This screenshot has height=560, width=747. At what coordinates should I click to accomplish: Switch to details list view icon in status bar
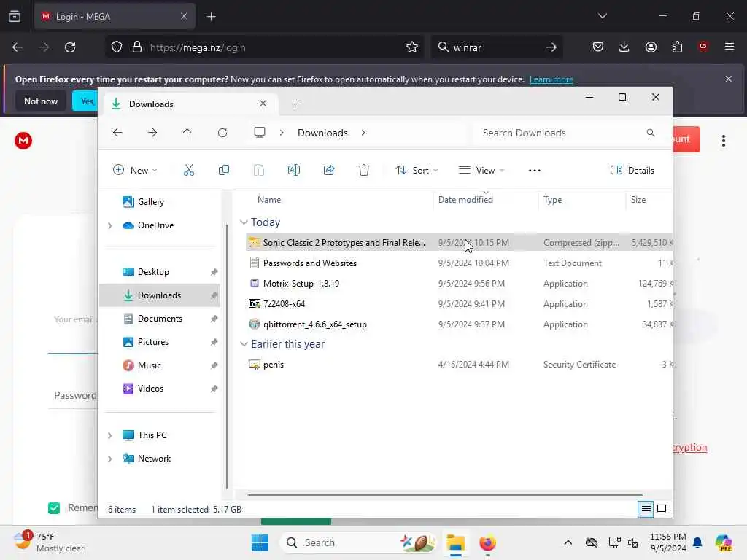click(x=646, y=509)
